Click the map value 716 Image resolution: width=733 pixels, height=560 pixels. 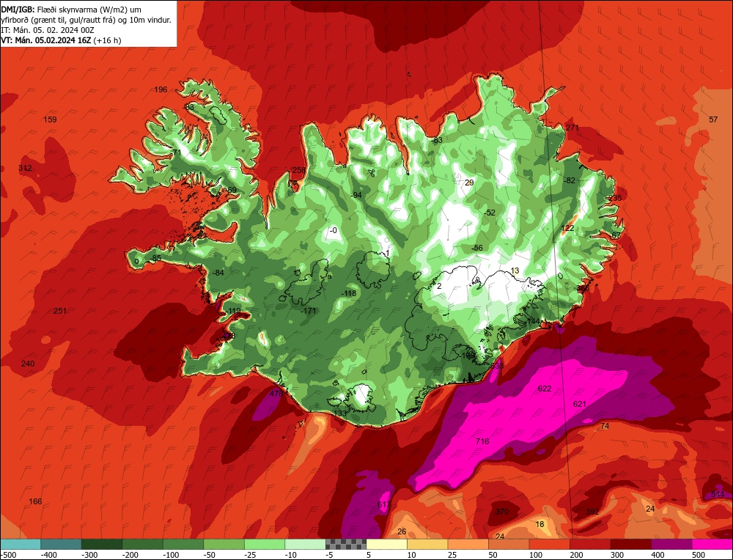(x=482, y=441)
